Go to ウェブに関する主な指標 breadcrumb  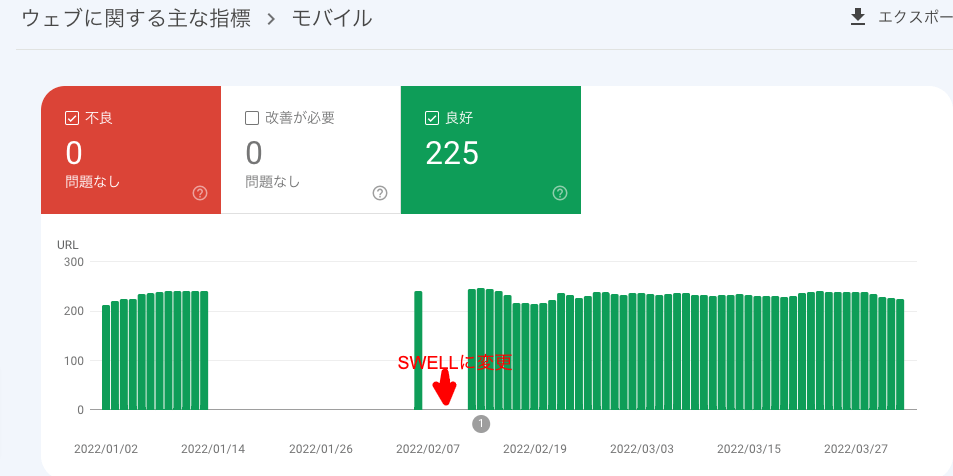136,18
